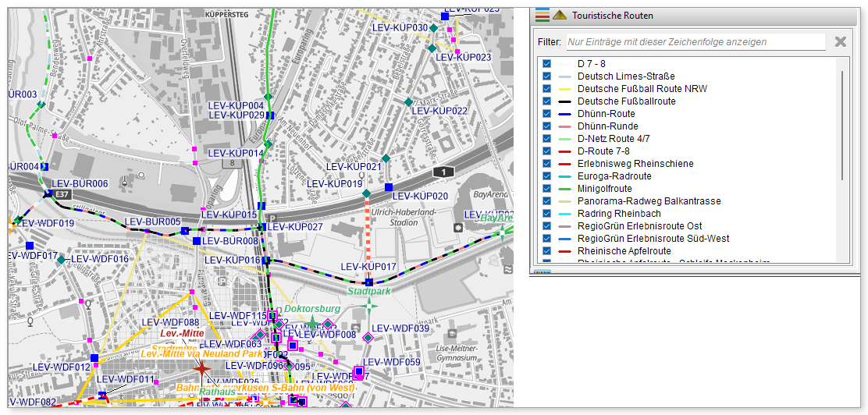
Task: Click magenta diamond node below LEV-WDF039
Action: (x=368, y=336)
